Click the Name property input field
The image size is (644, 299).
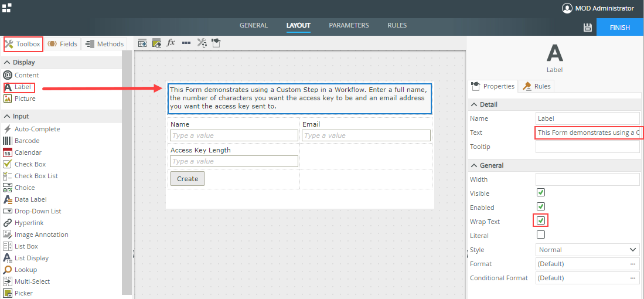pos(587,118)
